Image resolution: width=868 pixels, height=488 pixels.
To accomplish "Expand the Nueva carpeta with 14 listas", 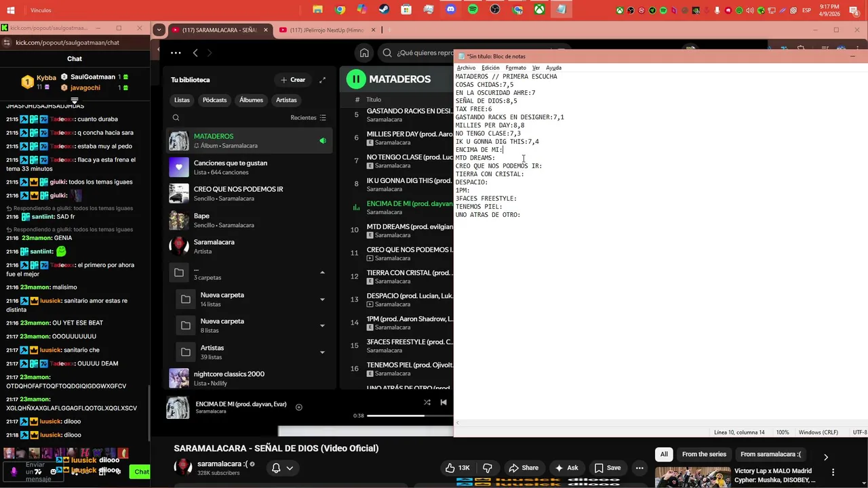I will click(x=322, y=299).
